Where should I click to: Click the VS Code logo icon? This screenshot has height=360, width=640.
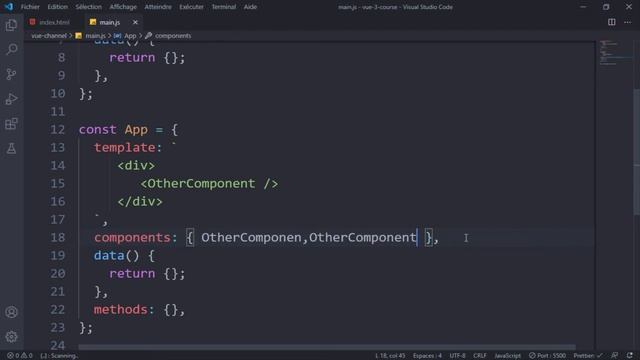9,7
